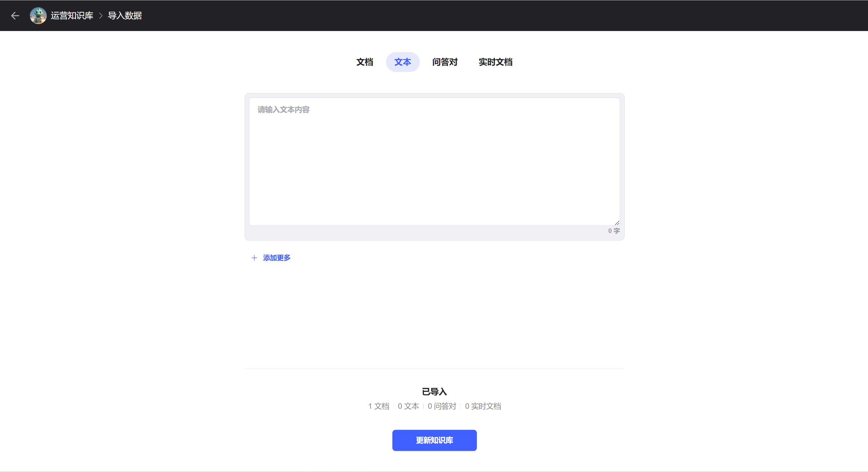Open the 运营知识库 breadcrumb link
The image size is (868, 472).
(72, 15)
